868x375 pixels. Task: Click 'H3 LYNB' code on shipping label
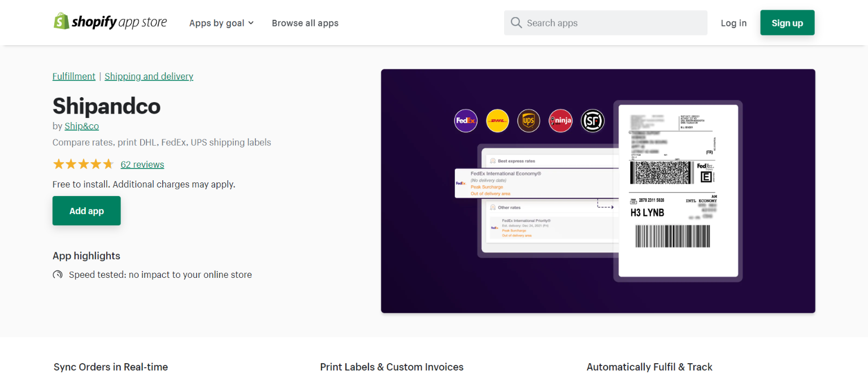click(x=647, y=213)
